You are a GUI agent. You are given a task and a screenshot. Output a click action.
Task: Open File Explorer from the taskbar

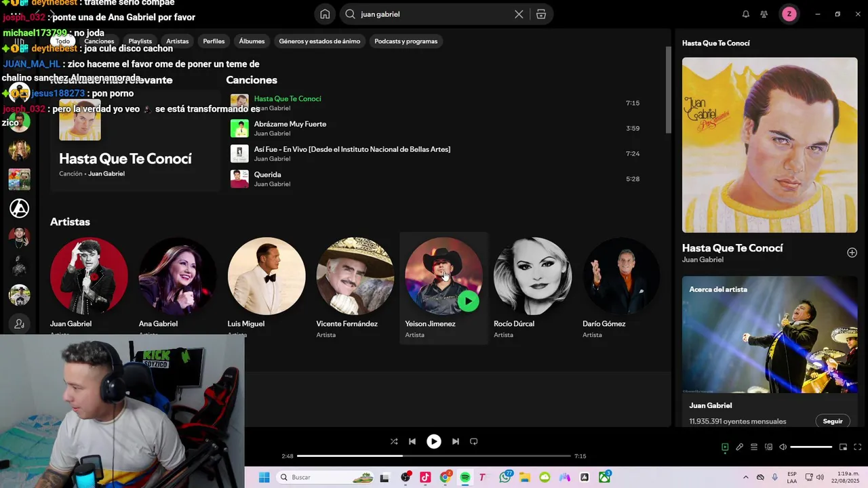tap(525, 477)
